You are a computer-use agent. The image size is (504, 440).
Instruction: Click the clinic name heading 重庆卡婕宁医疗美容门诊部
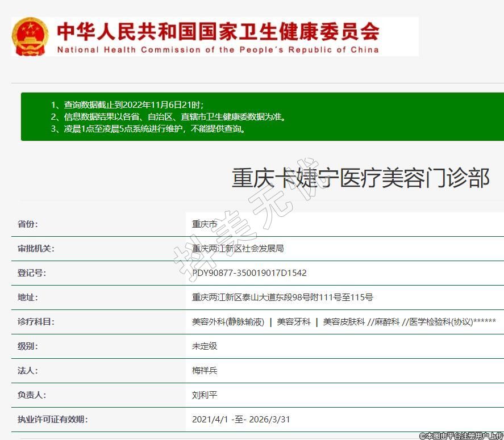click(360, 178)
